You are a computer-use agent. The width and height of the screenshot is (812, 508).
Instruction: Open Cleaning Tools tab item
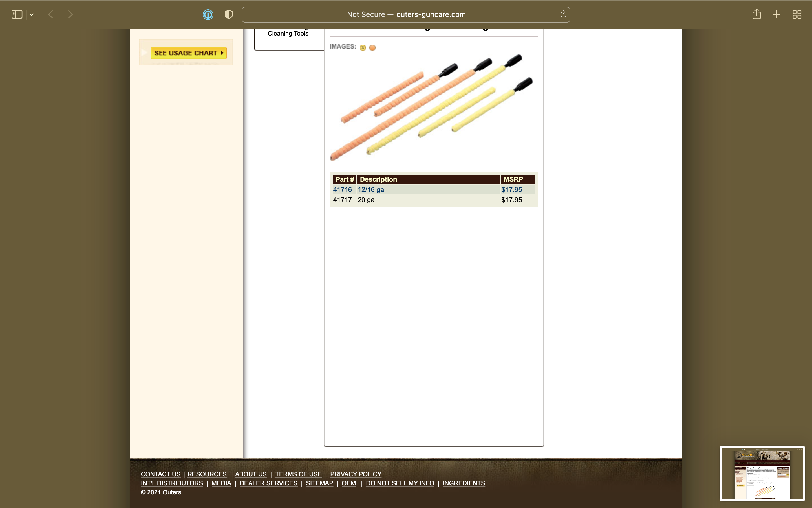tap(288, 33)
